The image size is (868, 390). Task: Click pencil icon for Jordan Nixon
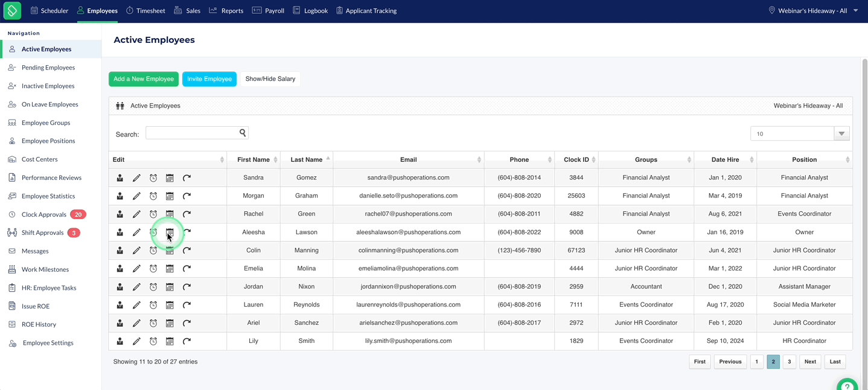click(x=137, y=287)
